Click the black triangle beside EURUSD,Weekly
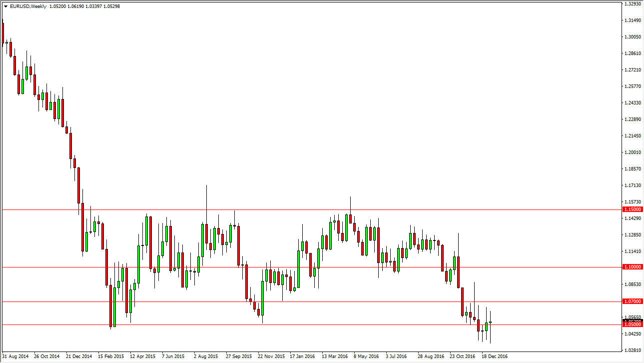This screenshot has width=644, height=363. pyautogui.click(x=5, y=6)
